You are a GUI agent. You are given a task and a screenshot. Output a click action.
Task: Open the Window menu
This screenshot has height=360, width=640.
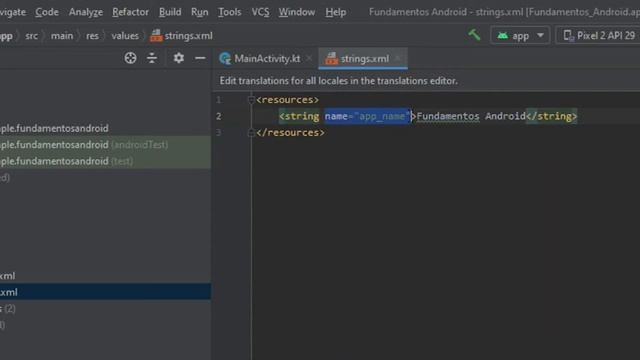pyautogui.click(x=297, y=12)
